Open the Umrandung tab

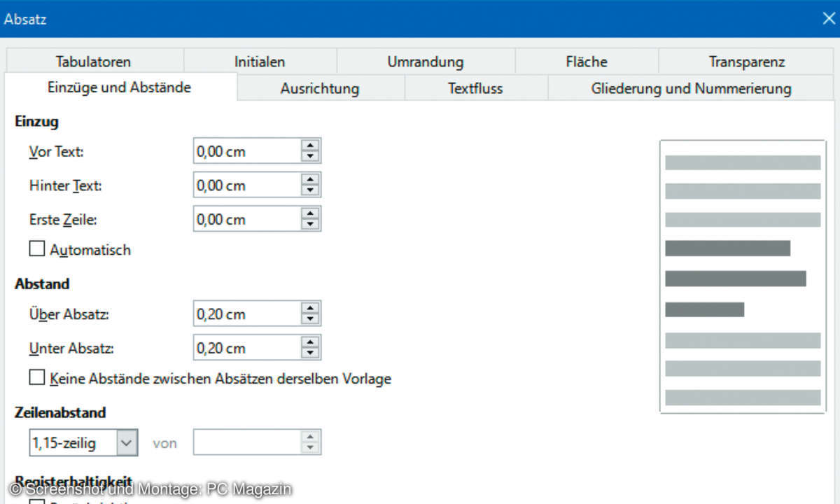point(425,62)
